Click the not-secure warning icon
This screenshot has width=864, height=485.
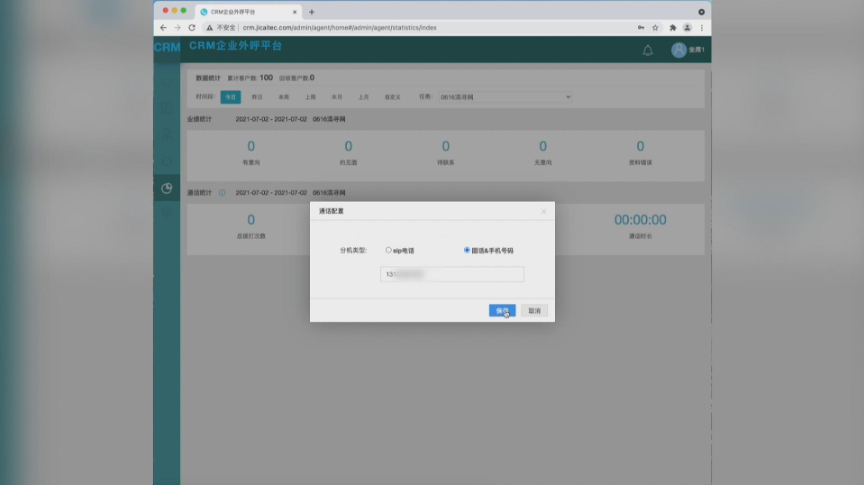coord(209,28)
